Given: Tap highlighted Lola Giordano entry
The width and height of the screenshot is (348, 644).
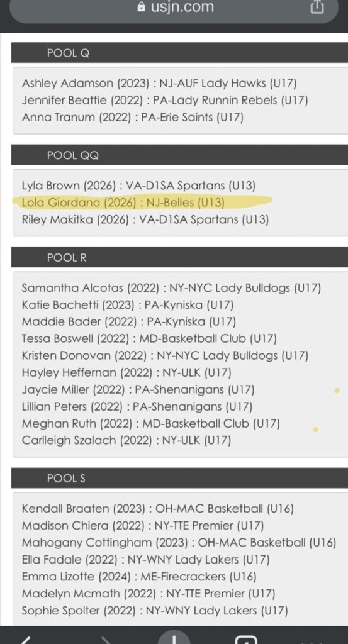Looking at the screenshot, I should tap(123, 203).
